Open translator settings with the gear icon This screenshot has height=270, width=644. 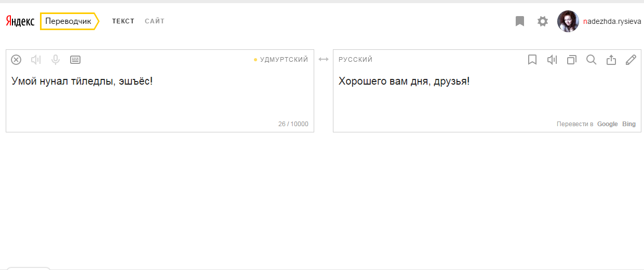point(543,21)
